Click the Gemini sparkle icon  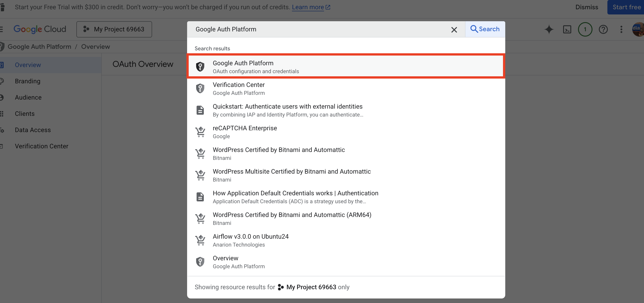pos(549,30)
